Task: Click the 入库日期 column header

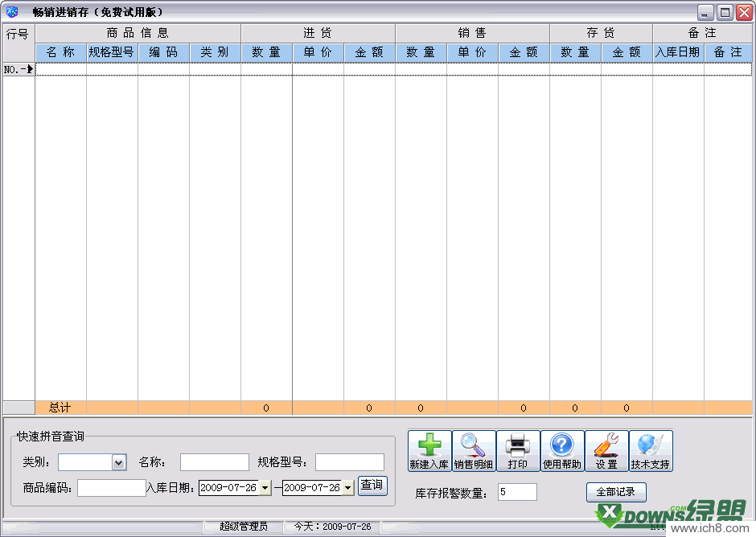Action: coord(677,52)
